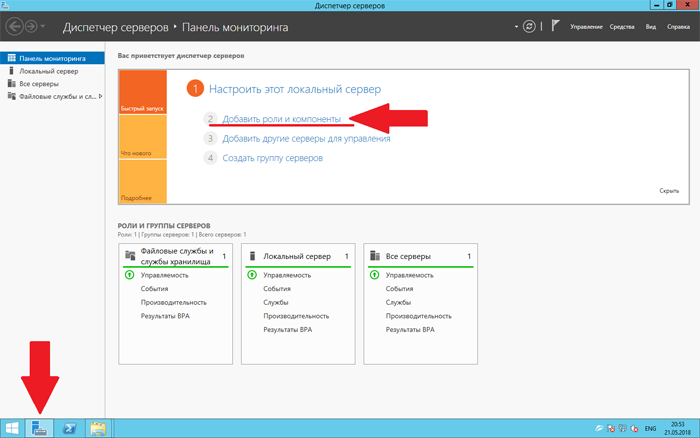The height and width of the screenshot is (438, 700).
Task: Expand the navigation history dropdown arrow
Action: pyautogui.click(x=46, y=25)
